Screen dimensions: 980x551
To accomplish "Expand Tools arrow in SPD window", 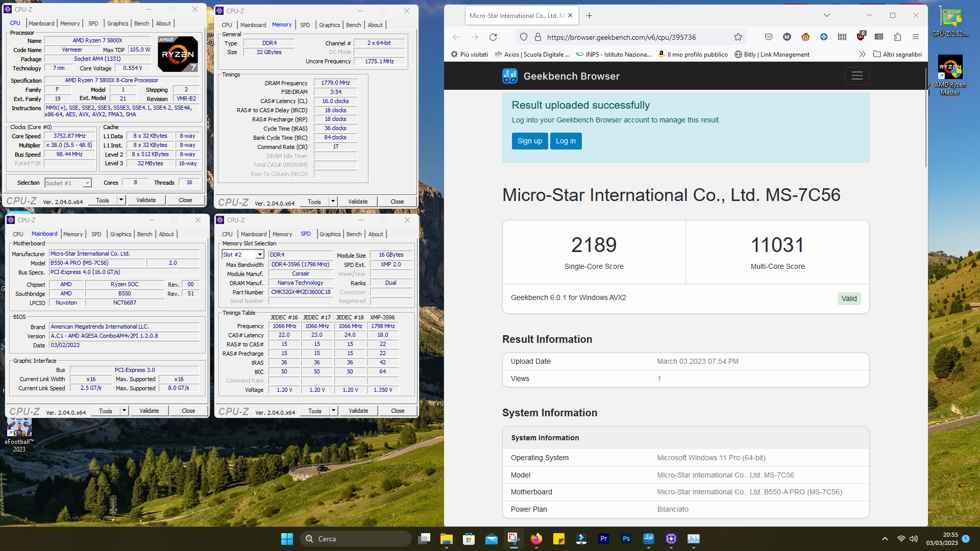I will point(334,411).
